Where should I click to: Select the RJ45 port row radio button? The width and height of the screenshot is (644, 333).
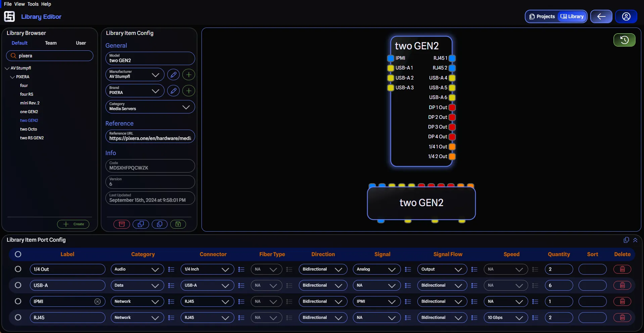pos(18,318)
